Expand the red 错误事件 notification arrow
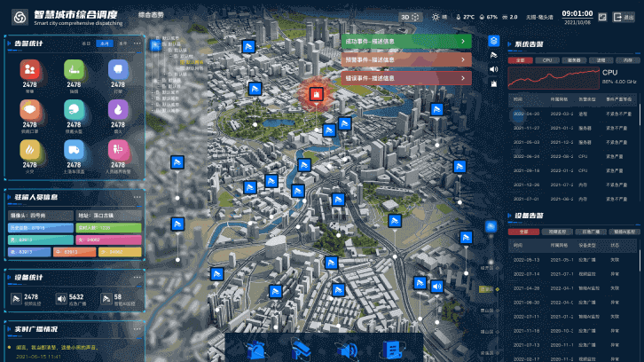 pyautogui.click(x=463, y=78)
